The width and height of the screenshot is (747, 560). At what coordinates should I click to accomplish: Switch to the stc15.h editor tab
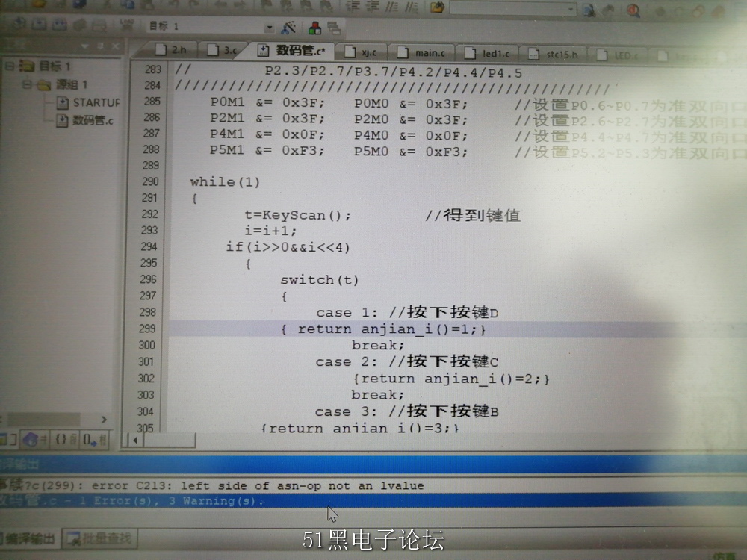pos(553,55)
